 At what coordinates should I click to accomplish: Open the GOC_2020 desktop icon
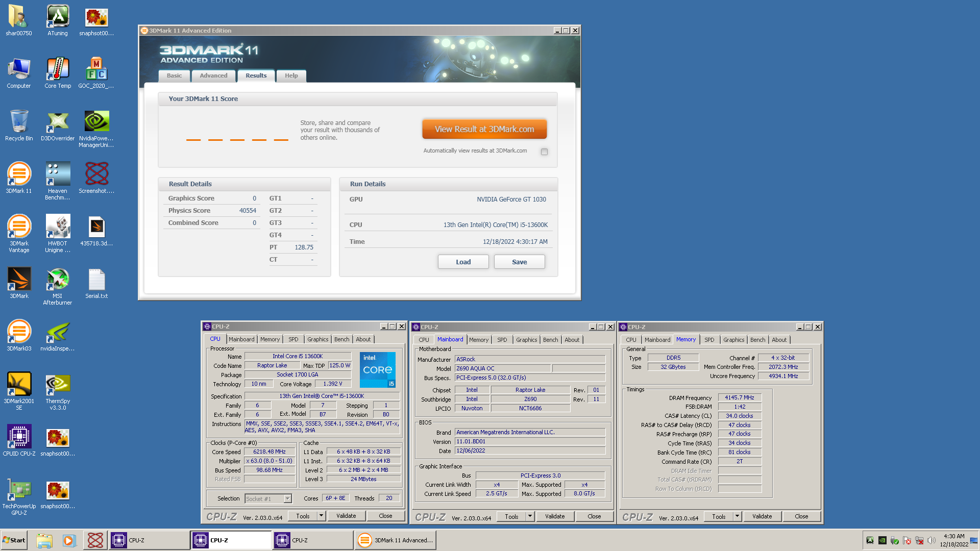coord(96,73)
